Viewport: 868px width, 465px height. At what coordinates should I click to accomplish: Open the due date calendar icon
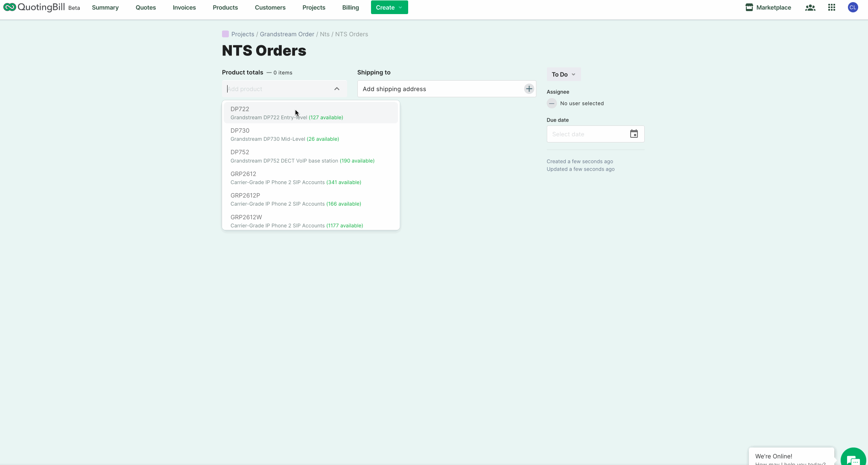[x=634, y=134]
